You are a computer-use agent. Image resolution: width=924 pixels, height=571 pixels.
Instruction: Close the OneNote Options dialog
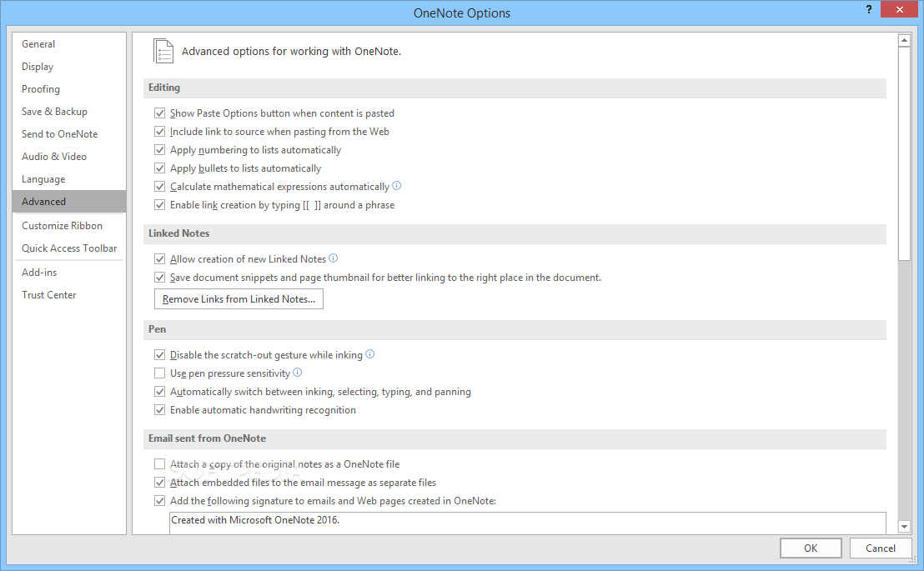[x=899, y=9]
